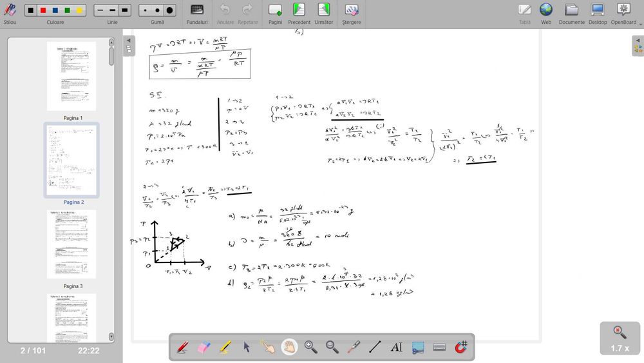Click the Repetare redo button
Image resolution: width=644 pixels, height=363 pixels.
pyautogui.click(x=248, y=14)
